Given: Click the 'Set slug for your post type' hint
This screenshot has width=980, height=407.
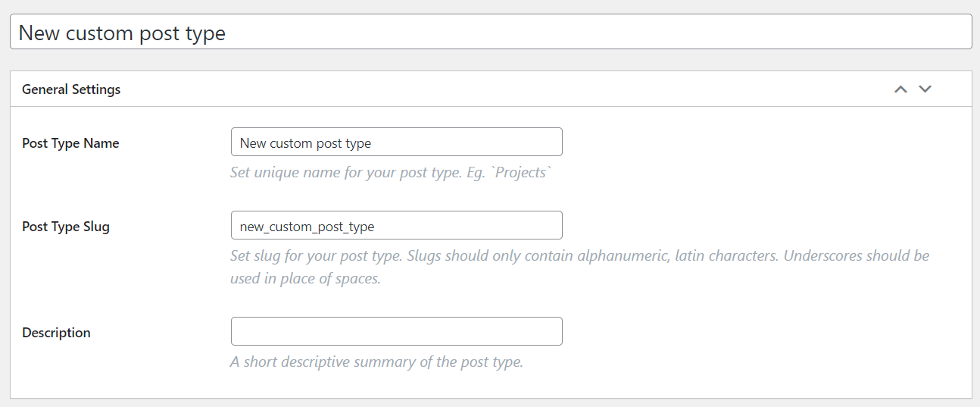Looking at the screenshot, I should (315, 256).
